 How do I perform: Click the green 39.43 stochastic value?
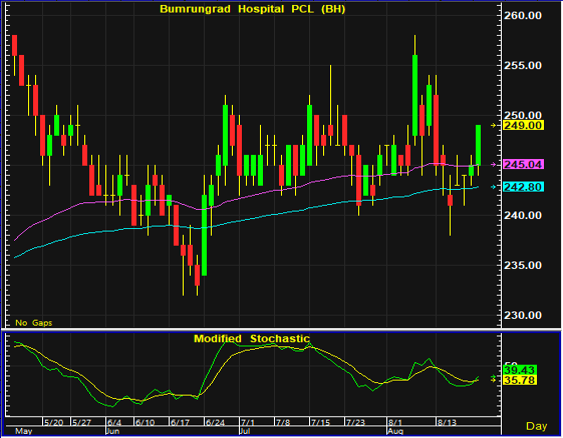(520, 370)
